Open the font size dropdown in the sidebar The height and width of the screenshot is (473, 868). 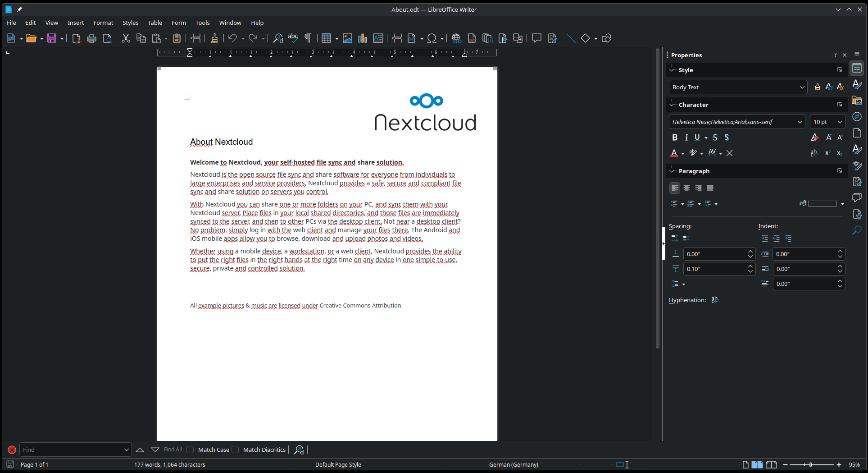(x=840, y=122)
